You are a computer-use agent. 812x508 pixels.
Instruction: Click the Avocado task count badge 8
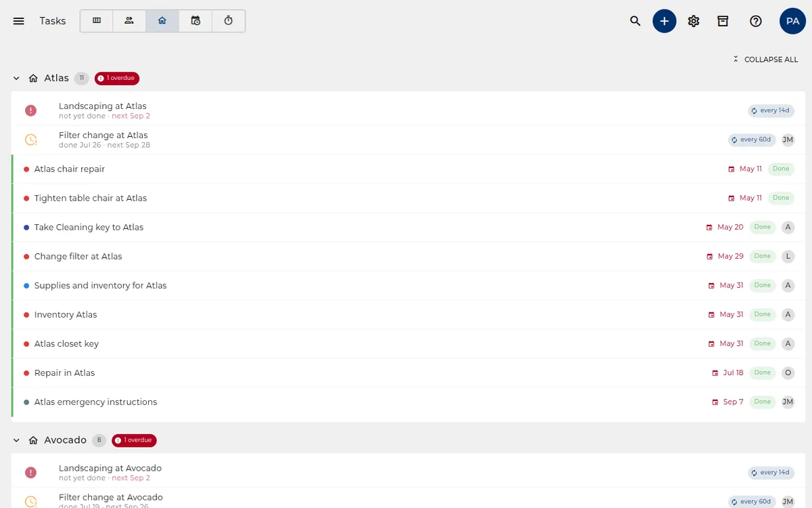99,440
